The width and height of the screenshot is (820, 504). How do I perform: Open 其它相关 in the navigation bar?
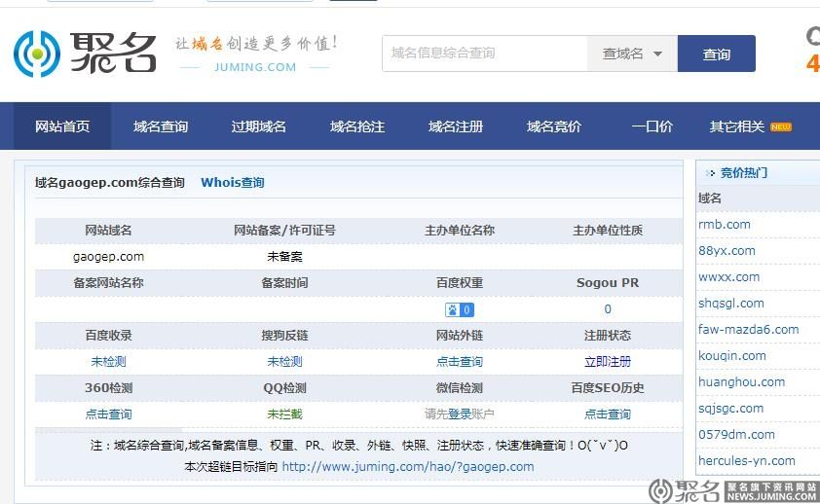(737, 126)
